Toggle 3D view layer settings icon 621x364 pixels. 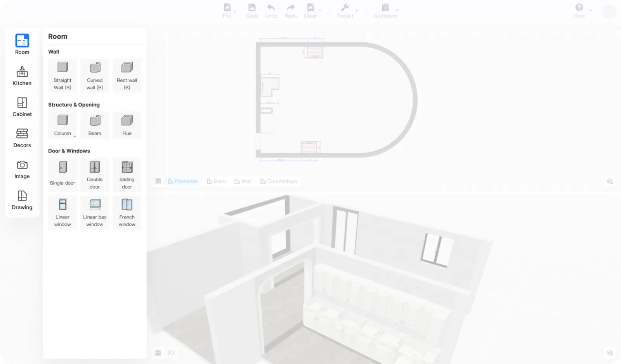(x=610, y=353)
